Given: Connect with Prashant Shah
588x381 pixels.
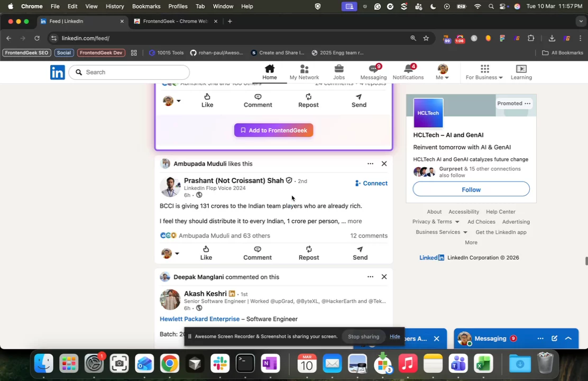Looking at the screenshot, I should (371, 183).
